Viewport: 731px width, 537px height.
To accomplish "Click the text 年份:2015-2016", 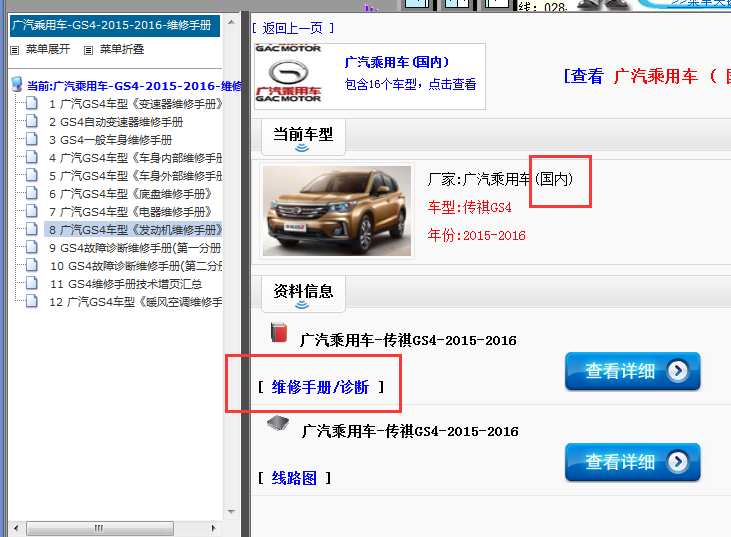I will pyautogui.click(x=476, y=235).
